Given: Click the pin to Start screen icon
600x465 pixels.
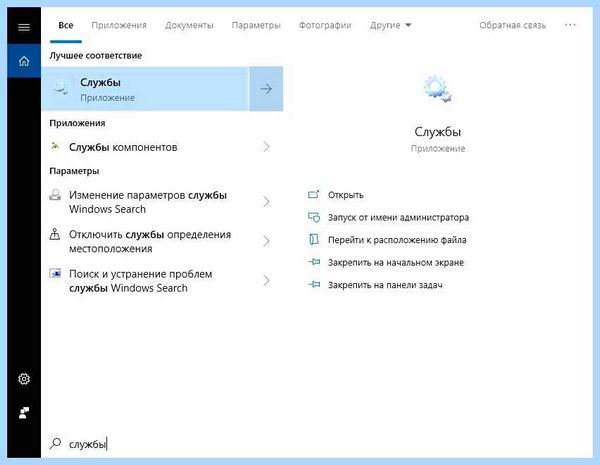Looking at the screenshot, I should [314, 262].
